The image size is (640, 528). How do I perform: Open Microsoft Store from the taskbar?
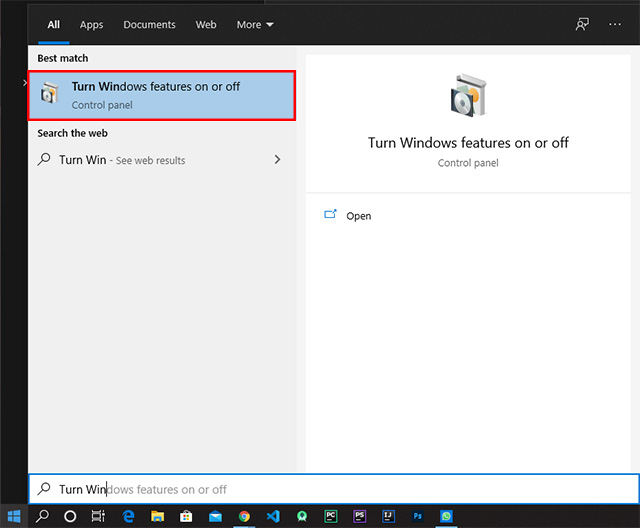186,516
